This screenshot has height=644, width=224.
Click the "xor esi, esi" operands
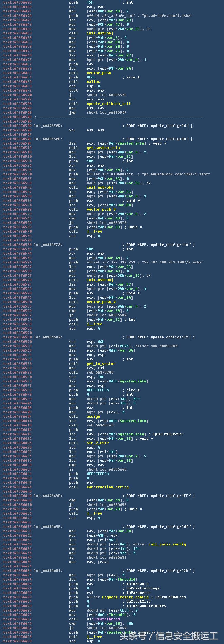(96, 130)
